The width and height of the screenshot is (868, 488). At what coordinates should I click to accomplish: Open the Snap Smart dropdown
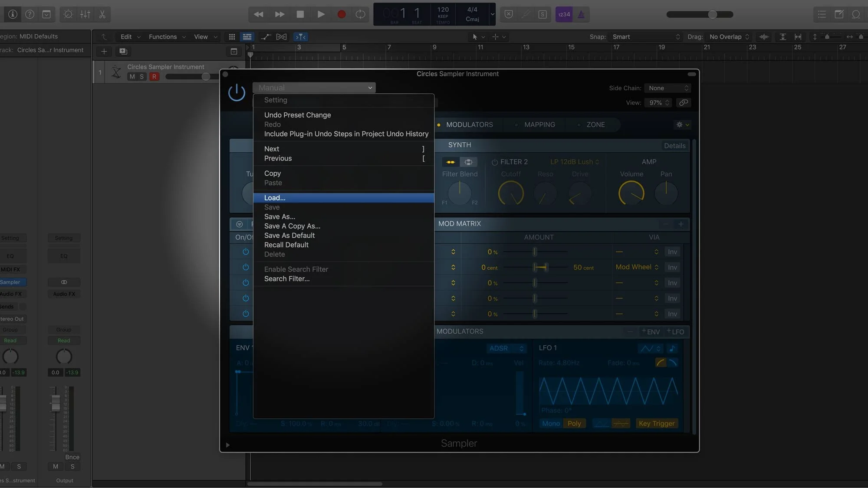tap(646, 37)
